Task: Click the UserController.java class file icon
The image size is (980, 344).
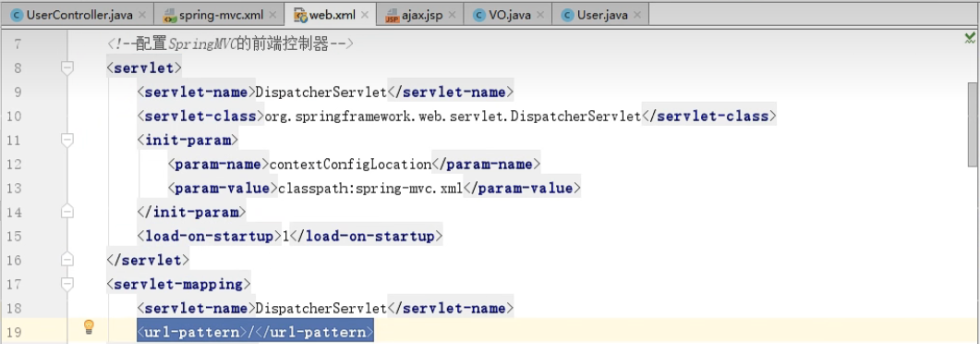Action: tap(17, 15)
